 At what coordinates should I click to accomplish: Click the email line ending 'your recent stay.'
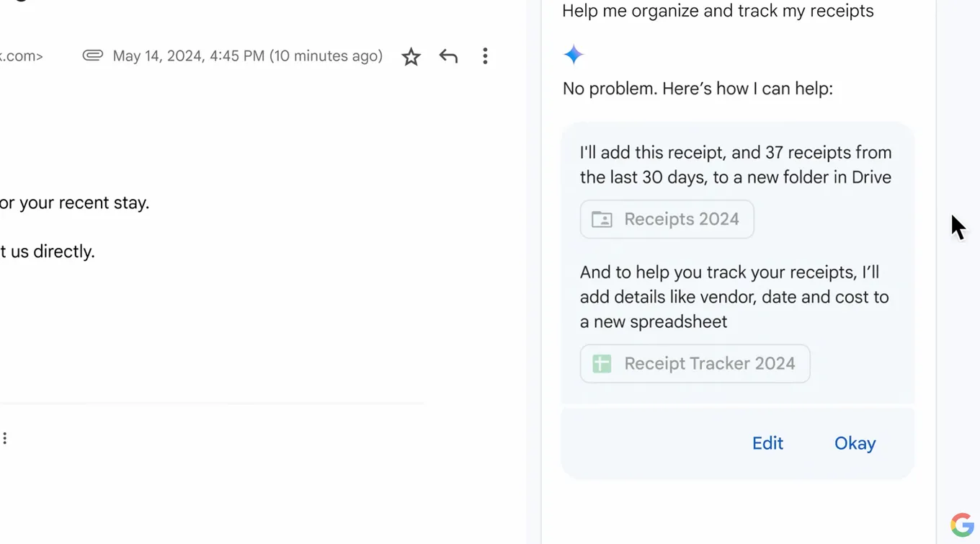tap(75, 202)
